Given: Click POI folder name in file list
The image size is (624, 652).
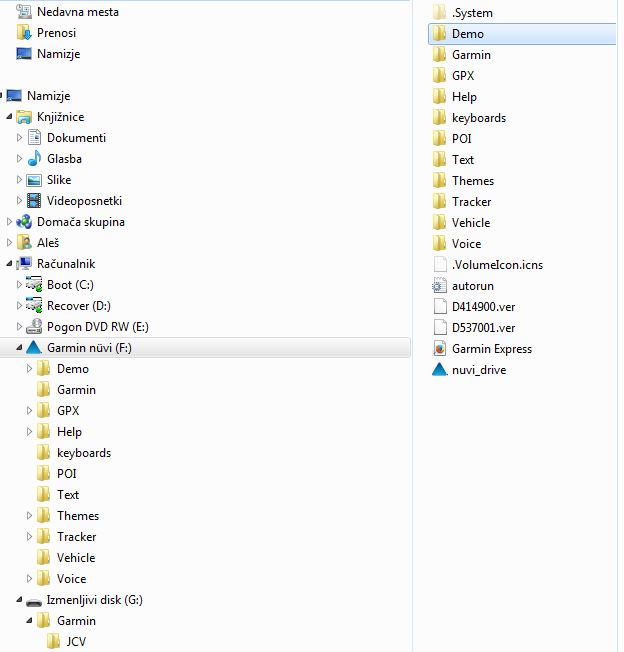Looking at the screenshot, I should (x=461, y=139).
